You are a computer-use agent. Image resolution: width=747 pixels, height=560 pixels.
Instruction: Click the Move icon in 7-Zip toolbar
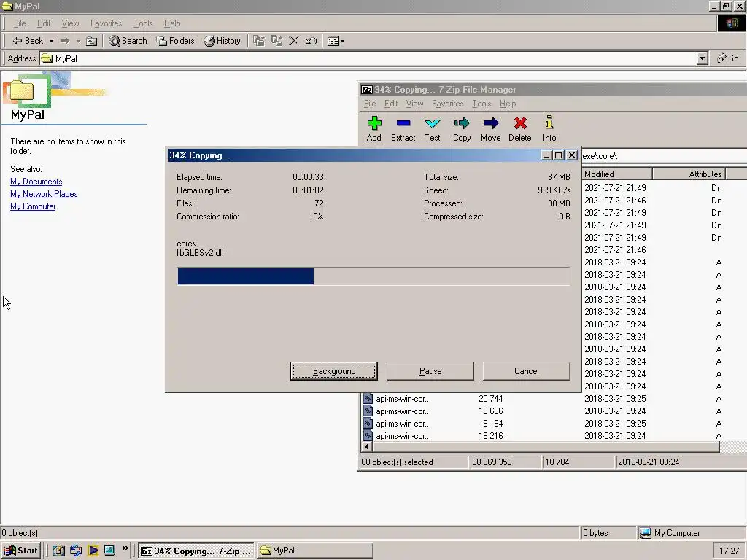(491, 124)
